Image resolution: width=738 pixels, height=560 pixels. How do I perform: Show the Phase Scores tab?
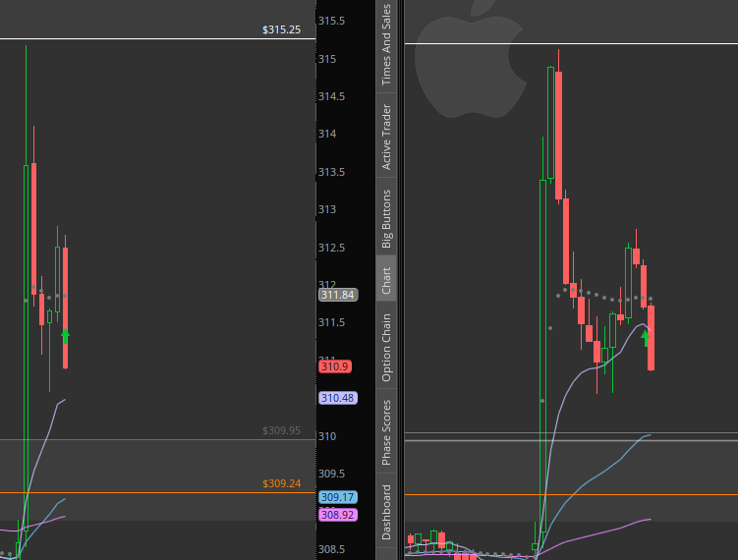coord(386,432)
